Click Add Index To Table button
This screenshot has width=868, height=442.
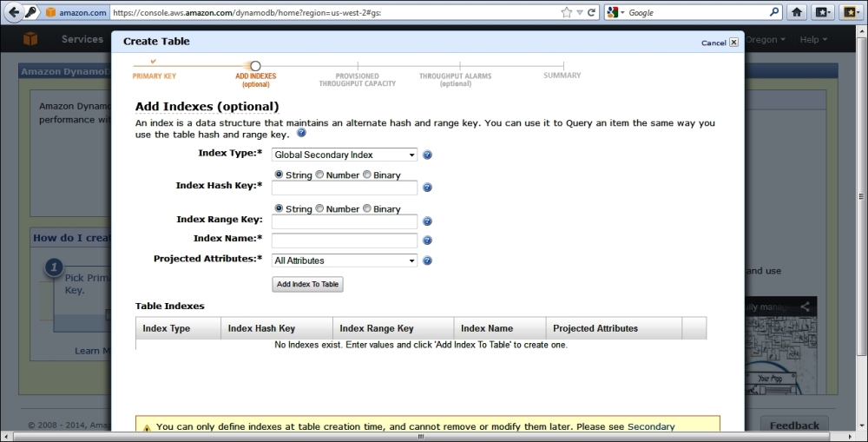307,284
